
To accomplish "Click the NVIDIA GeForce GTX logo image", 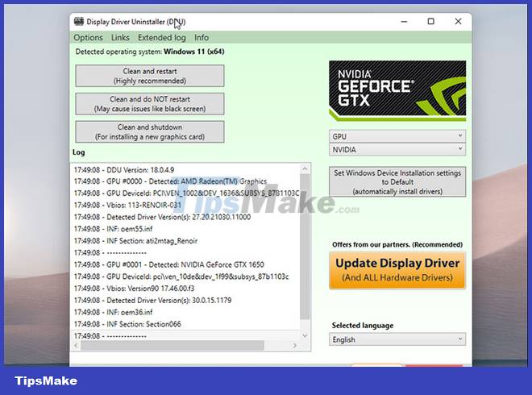I will [397, 90].
